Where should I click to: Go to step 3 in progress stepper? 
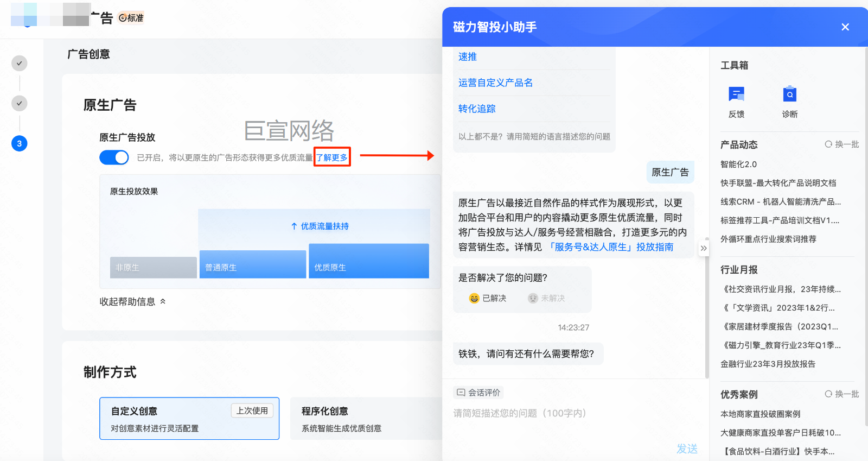(x=20, y=143)
